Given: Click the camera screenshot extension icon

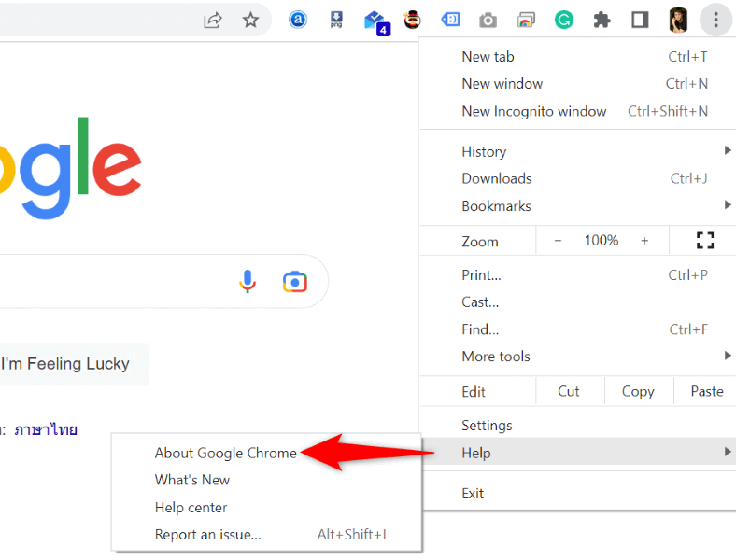Looking at the screenshot, I should [x=488, y=21].
